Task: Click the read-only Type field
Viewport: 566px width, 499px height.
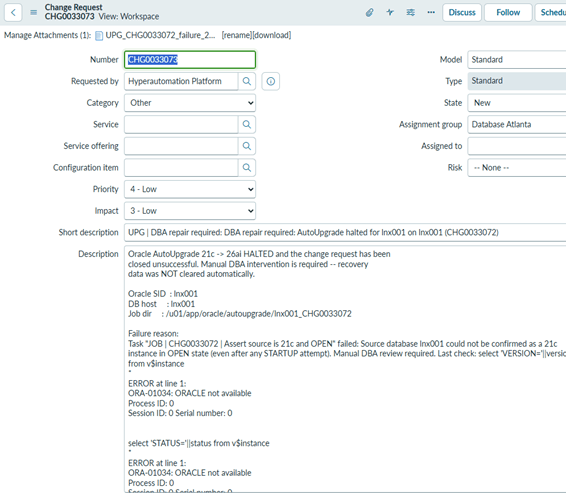Action: click(x=517, y=81)
